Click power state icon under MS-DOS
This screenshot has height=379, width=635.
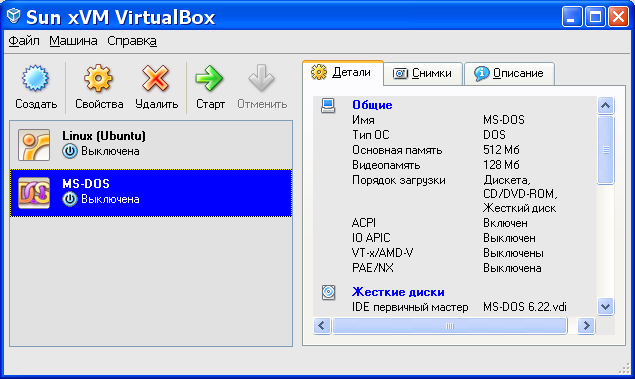(70, 199)
